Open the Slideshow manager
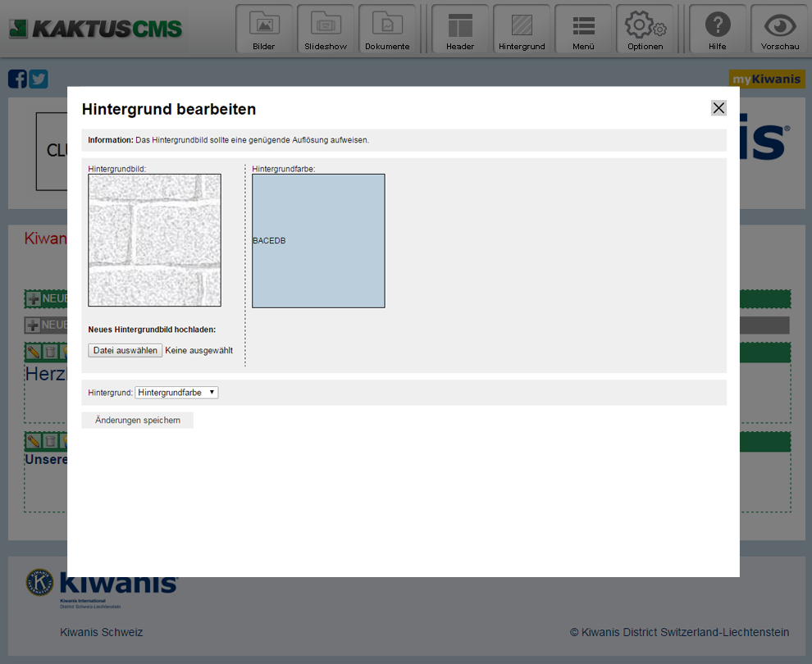 point(326,30)
